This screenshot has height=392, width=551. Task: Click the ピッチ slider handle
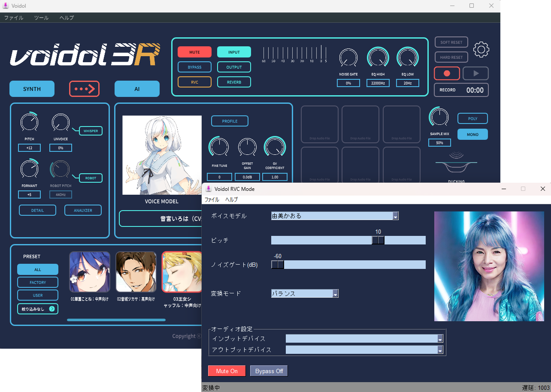click(x=378, y=240)
